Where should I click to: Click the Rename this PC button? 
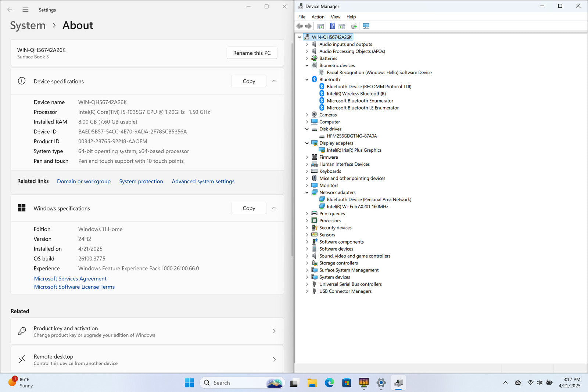point(252,53)
